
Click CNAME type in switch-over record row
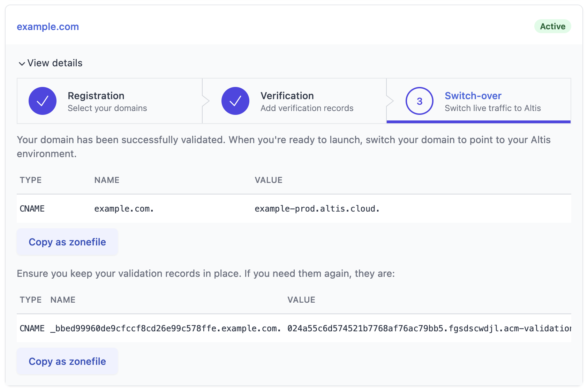[32, 209]
